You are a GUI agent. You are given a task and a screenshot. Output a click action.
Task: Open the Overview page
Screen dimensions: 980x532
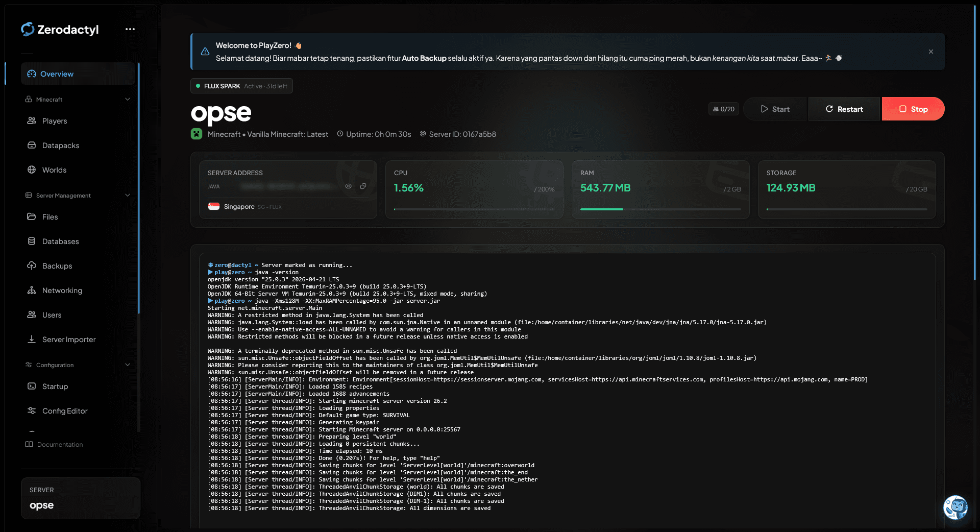tap(78, 74)
